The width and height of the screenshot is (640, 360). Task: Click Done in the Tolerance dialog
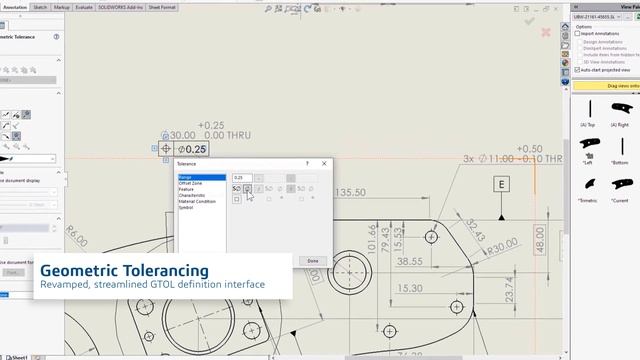(x=313, y=261)
